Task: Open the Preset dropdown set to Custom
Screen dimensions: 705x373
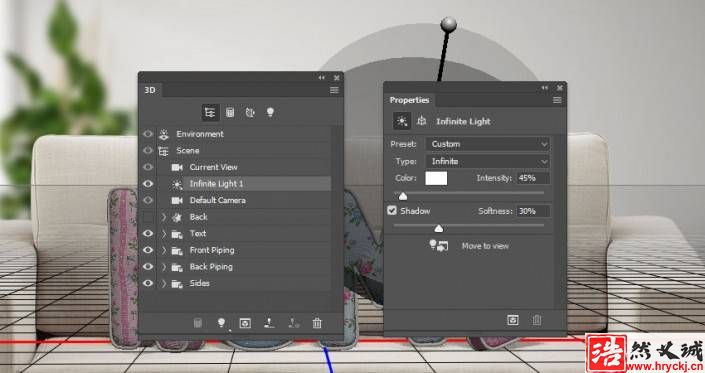Action: point(488,144)
